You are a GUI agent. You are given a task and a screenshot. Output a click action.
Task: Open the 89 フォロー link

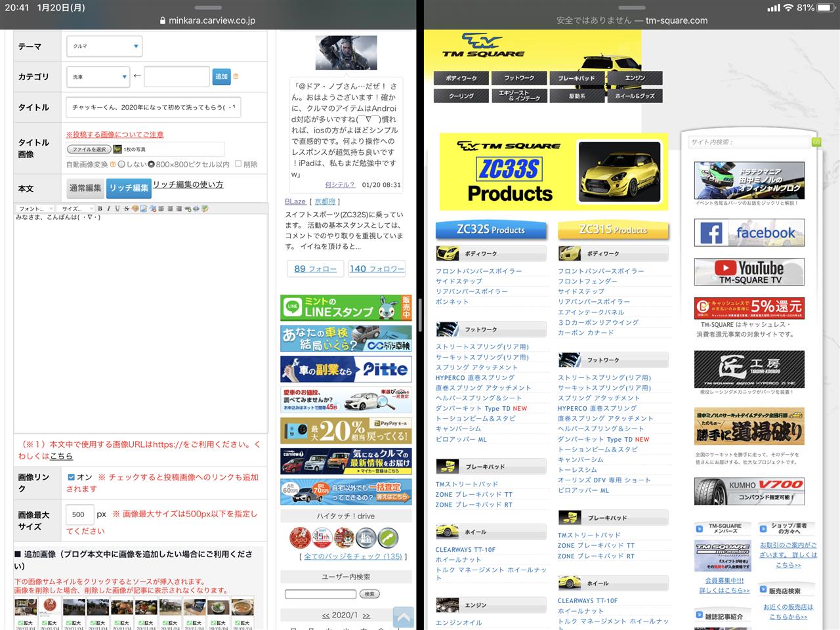click(x=316, y=268)
